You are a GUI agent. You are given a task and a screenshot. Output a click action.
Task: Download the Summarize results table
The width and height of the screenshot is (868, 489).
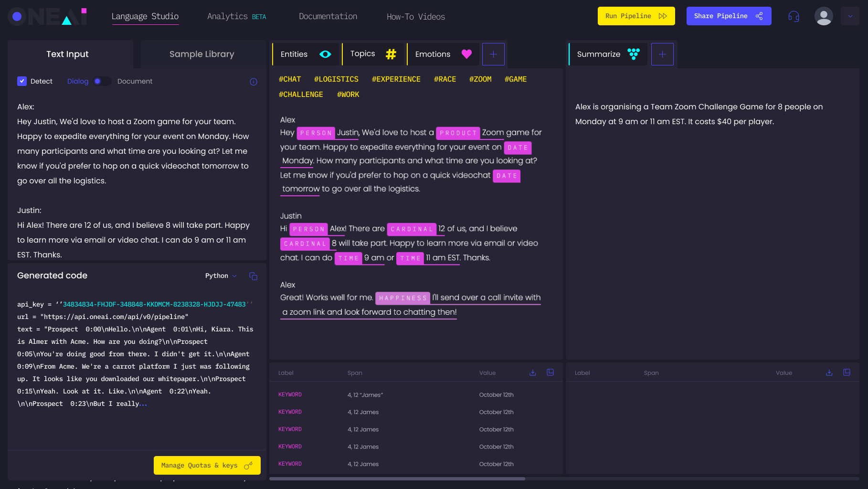coord(829,372)
